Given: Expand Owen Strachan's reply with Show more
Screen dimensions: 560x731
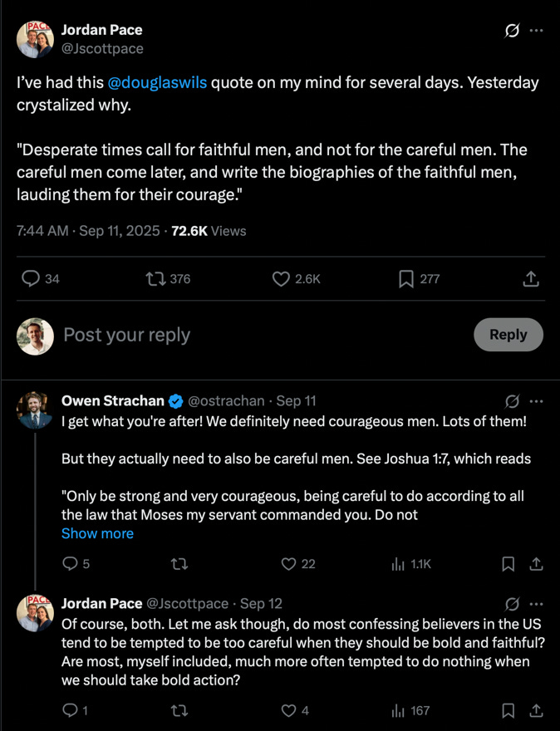Looking at the screenshot, I should coord(97,533).
